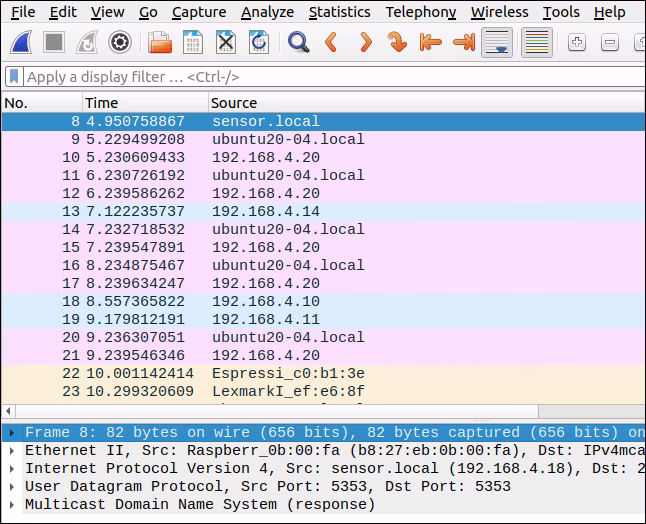Open the Statistics menu
The image size is (646, 524).
339,12
